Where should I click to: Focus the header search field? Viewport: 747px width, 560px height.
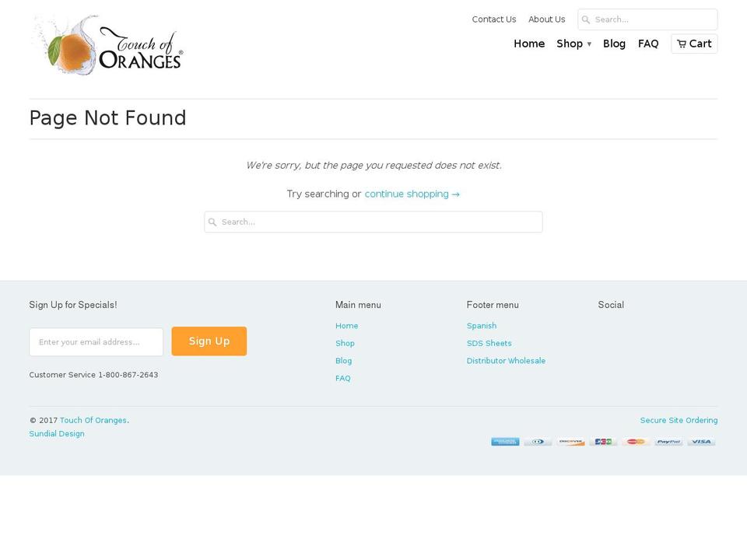pos(647,19)
